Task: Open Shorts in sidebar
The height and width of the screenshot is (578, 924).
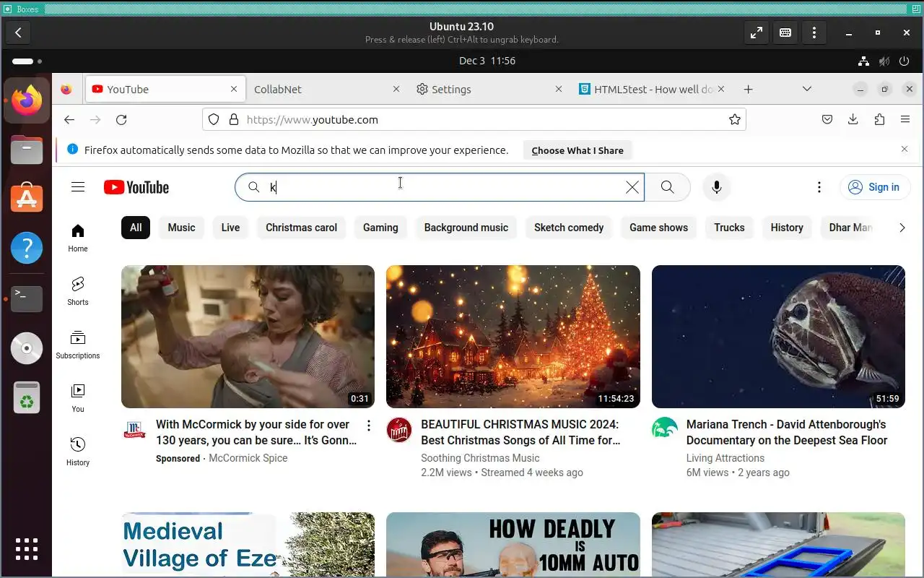Action: 78,291
